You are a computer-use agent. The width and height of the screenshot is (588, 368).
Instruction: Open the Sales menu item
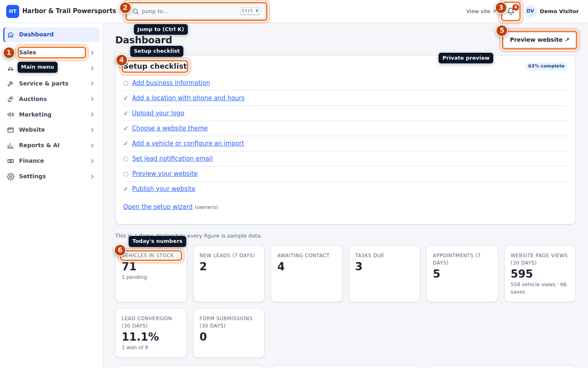click(x=51, y=52)
